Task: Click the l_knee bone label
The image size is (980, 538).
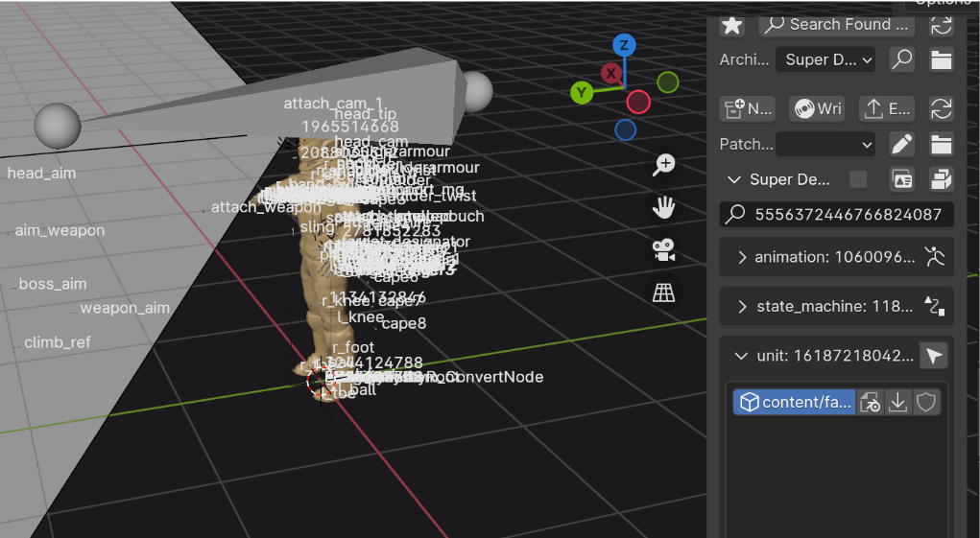Action: 361,317
